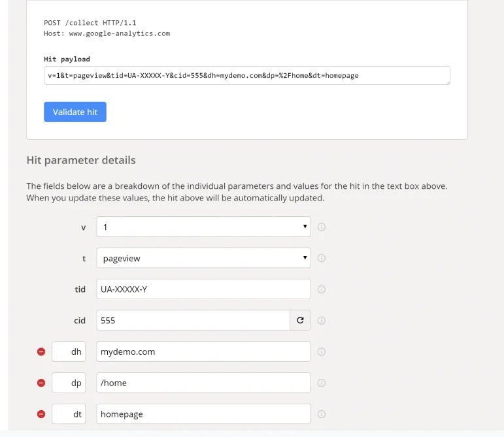Edit the dh parameter name field
This screenshot has width=504, height=437.
tap(69, 351)
